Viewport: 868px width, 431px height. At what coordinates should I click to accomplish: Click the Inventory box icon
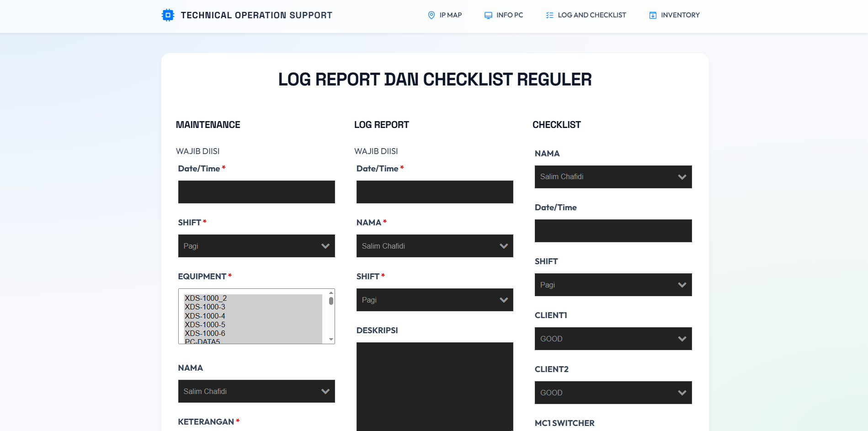(653, 15)
